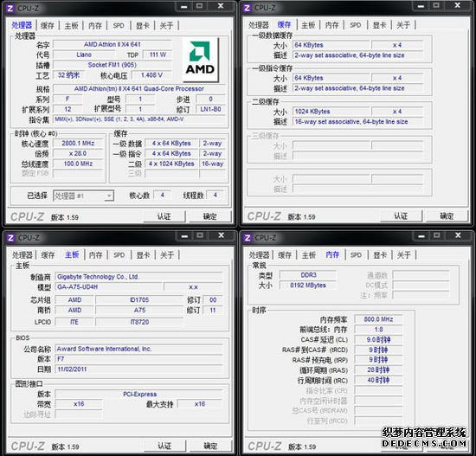Click the revision value LN1-B0

click(210, 109)
